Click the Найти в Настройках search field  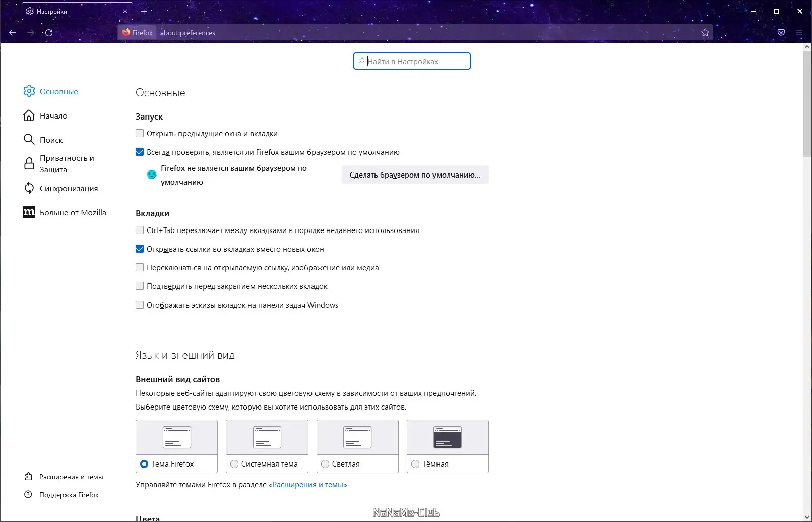[412, 61]
